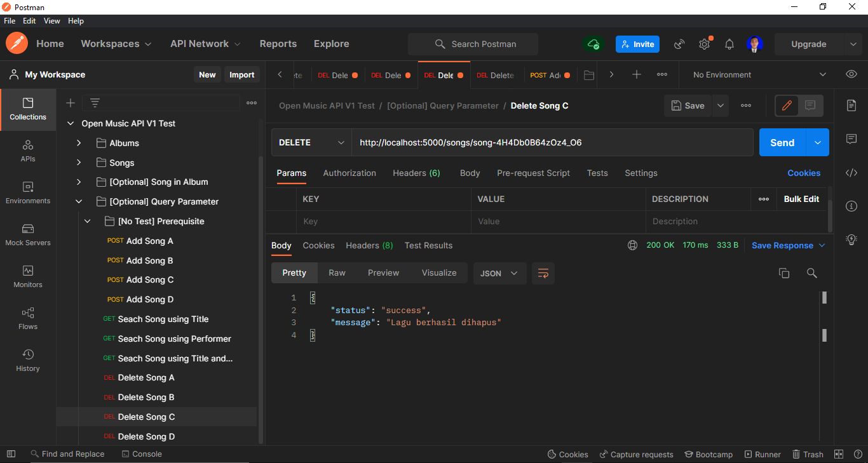Open the Send button dropdown arrow
Viewport: 868px width, 463px height.
tap(817, 142)
